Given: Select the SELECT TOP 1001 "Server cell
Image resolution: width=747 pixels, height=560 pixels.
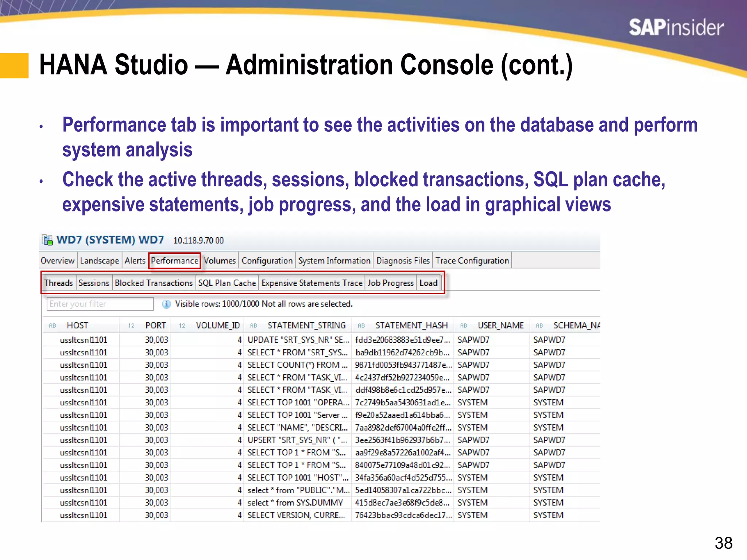Looking at the screenshot, I should coord(298,415).
